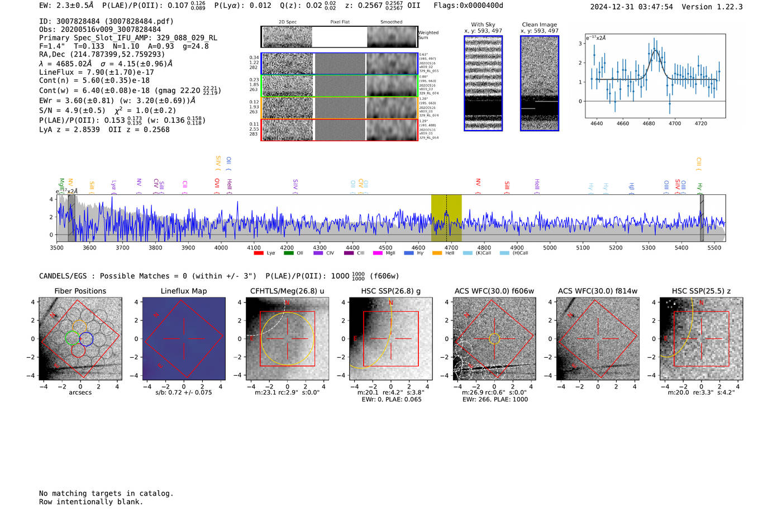The image size is (782, 532).
Task: Click the m:20.0 re:3.3" s:4.2" caption
Action: point(702,392)
